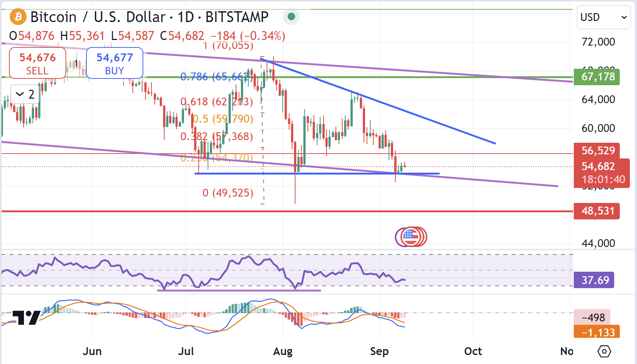Screen dimensions: 637x364
Task: Click the 54,677 BUY button
Action: [114, 63]
